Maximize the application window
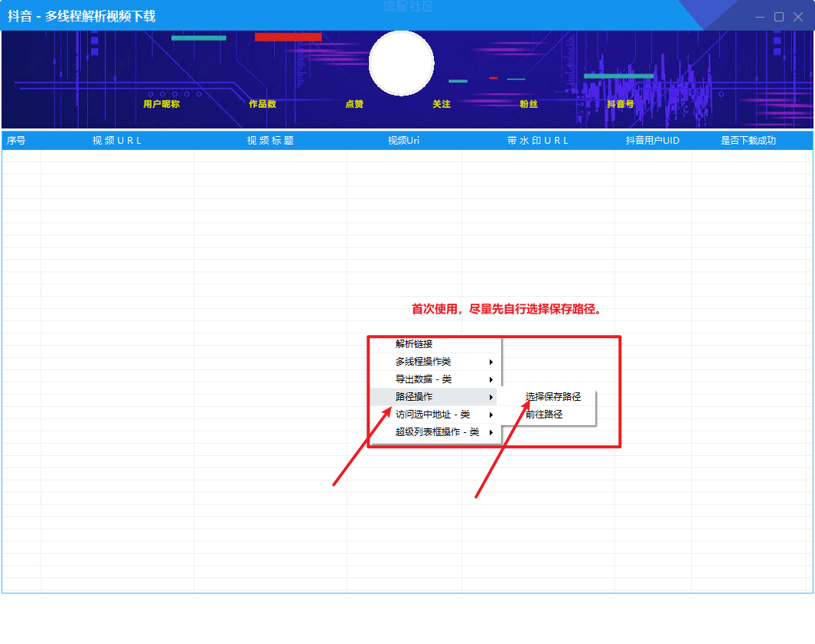The width and height of the screenshot is (815, 644). 779,17
